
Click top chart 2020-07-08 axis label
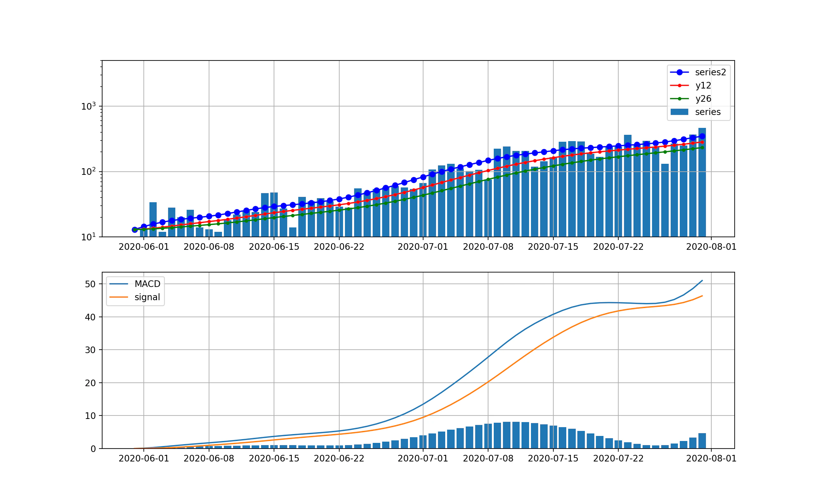488,247
